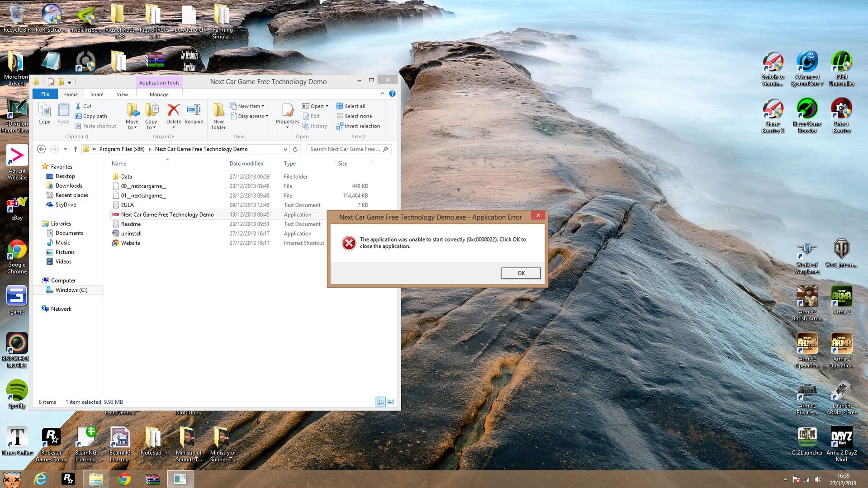Select the Razer Game Booster desktop icon
Screen dimensions: 868x488
coord(807,116)
